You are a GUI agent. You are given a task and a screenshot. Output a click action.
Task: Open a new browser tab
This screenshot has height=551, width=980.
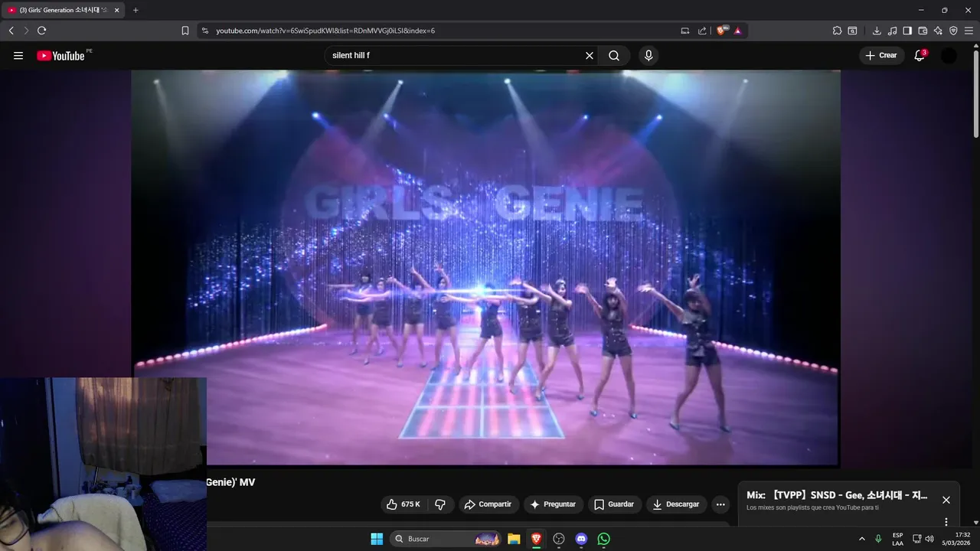(x=136, y=10)
